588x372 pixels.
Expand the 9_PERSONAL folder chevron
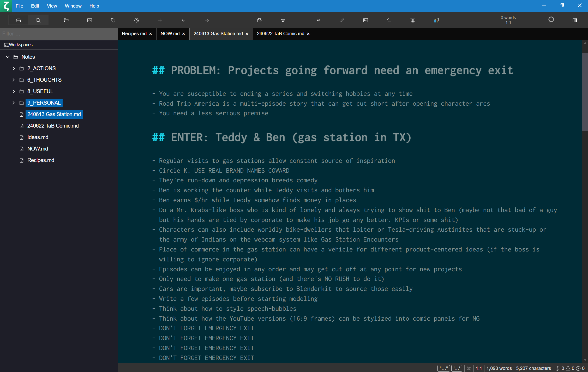pos(14,103)
